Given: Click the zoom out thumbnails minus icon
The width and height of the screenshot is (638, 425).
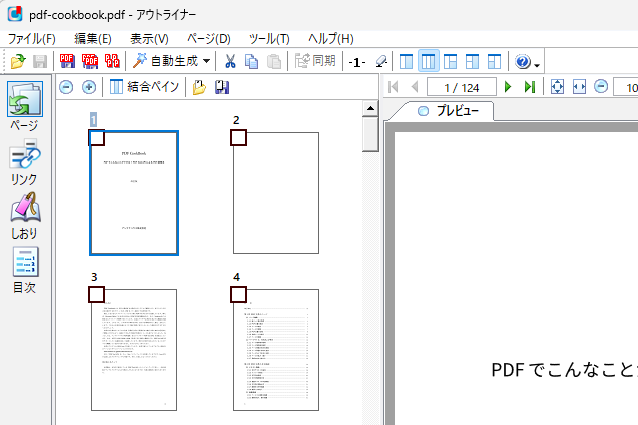Looking at the screenshot, I should pyautogui.click(x=66, y=87).
